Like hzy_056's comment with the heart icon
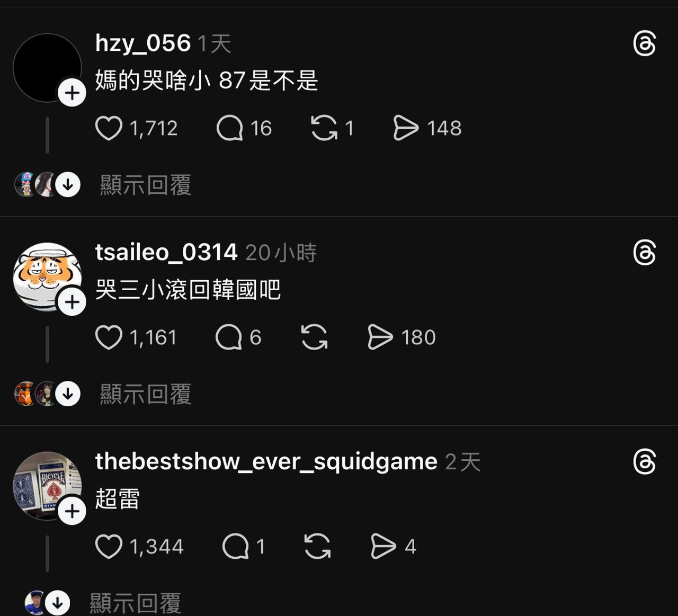 [x=109, y=128]
